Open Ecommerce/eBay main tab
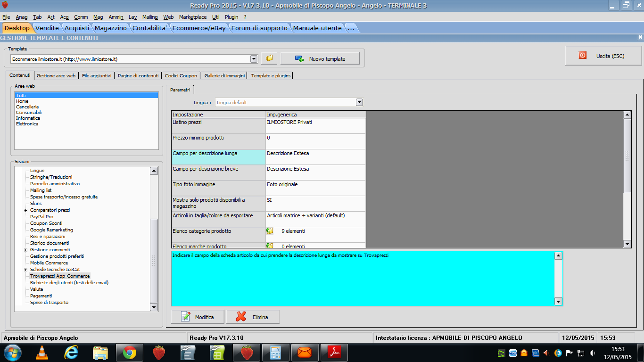Screen dimensions: 644x362 coord(199,28)
